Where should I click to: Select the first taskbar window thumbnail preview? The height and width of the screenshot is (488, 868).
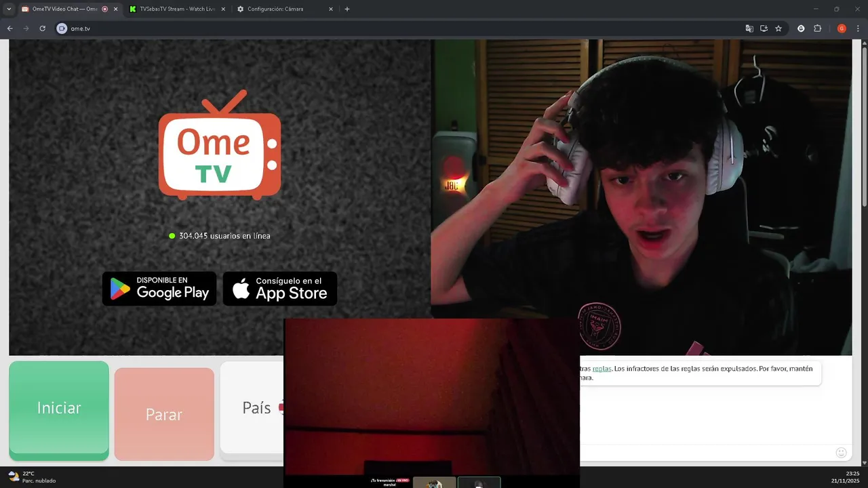tap(434, 483)
